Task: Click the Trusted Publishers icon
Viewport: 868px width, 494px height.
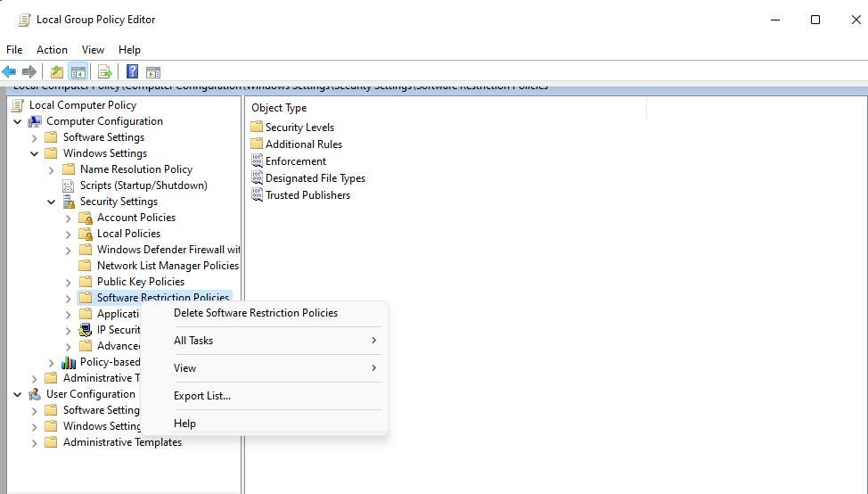Action: pos(257,194)
